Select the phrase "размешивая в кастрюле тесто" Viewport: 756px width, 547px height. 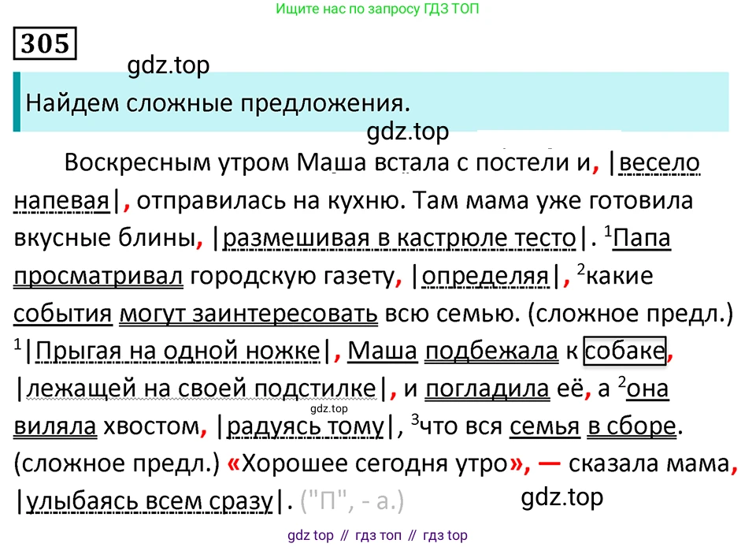[x=399, y=238]
